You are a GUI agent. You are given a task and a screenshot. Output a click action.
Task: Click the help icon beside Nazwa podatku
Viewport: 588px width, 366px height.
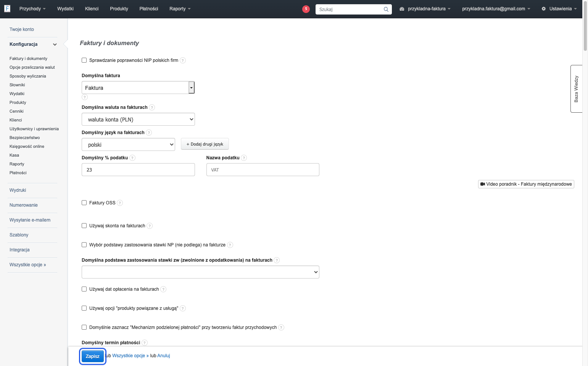coord(244,158)
